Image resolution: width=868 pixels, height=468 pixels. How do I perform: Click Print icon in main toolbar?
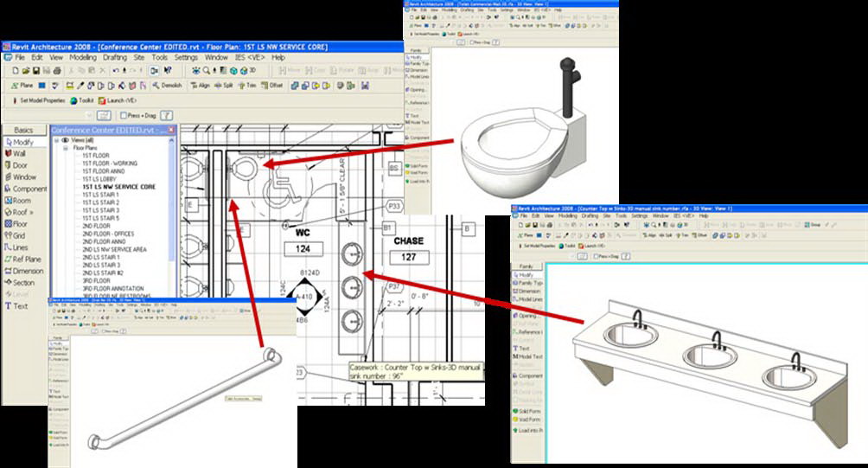click(x=57, y=71)
